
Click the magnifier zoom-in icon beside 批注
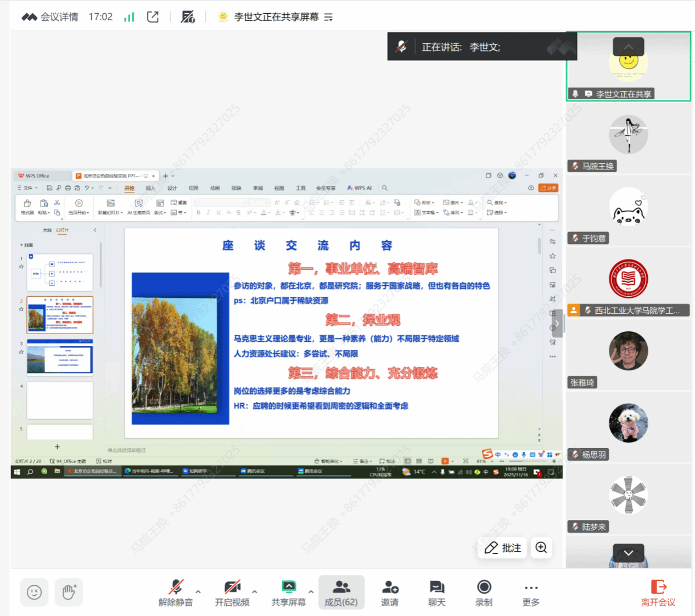541,547
